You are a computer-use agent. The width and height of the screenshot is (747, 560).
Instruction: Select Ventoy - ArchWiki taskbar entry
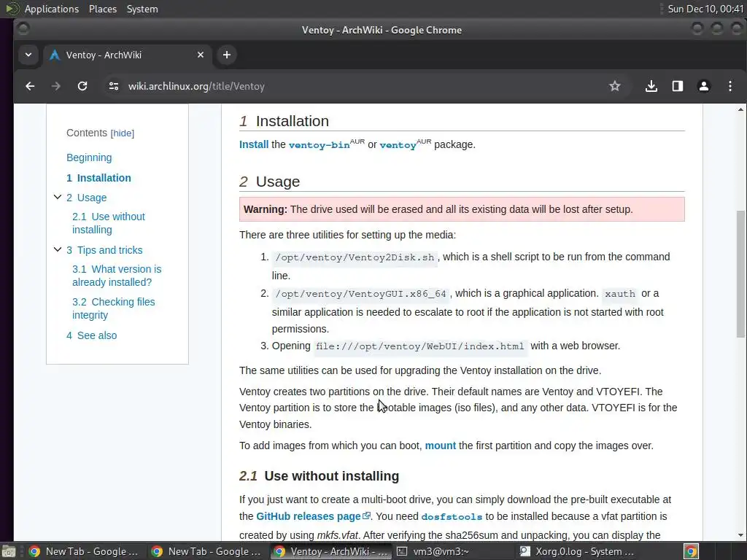(x=330, y=551)
